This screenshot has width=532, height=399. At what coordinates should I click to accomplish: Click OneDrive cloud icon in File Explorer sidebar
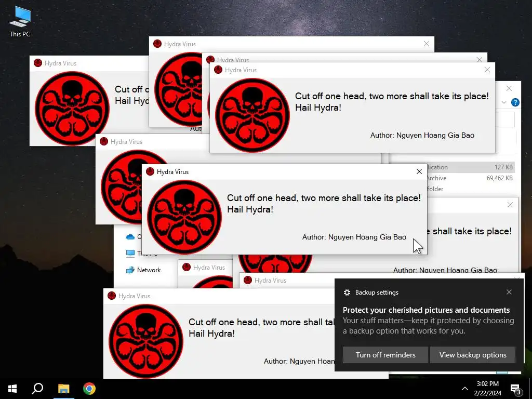tap(130, 237)
